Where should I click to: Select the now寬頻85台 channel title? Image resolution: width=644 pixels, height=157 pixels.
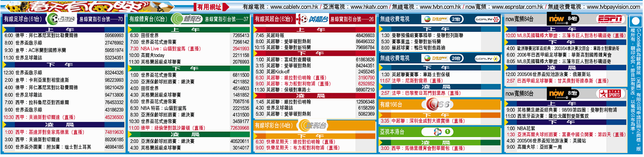pyautogui.click(x=520, y=93)
